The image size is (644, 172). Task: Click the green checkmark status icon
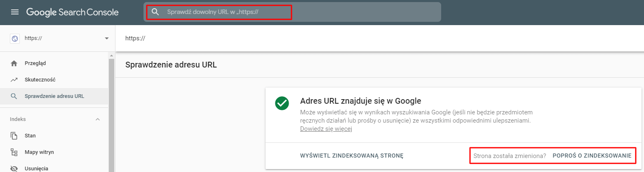pyautogui.click(x=282, y=103)
